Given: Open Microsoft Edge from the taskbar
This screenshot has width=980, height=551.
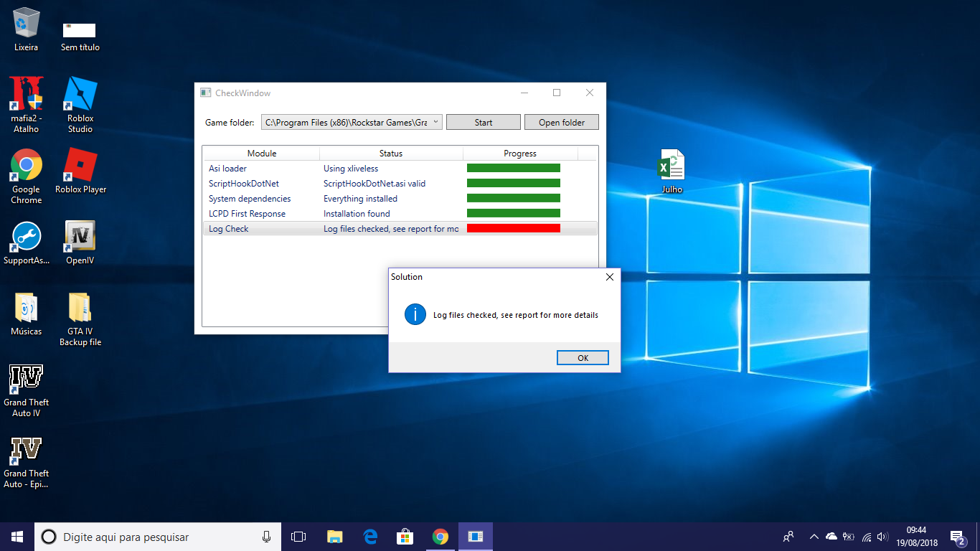Looking at the screenshot, I should (370, 537).
